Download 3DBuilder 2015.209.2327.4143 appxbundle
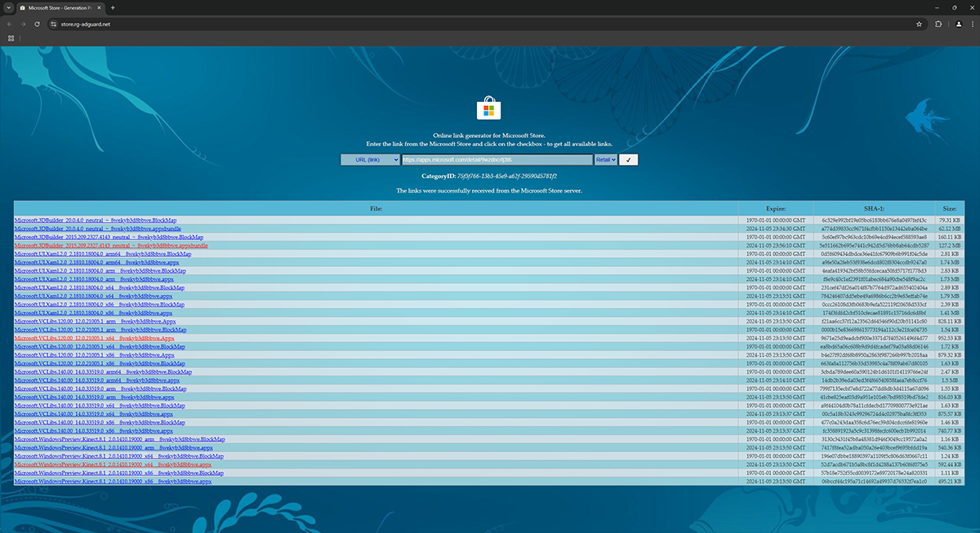This screenshot has width=980, height=533. pos(111,245)
